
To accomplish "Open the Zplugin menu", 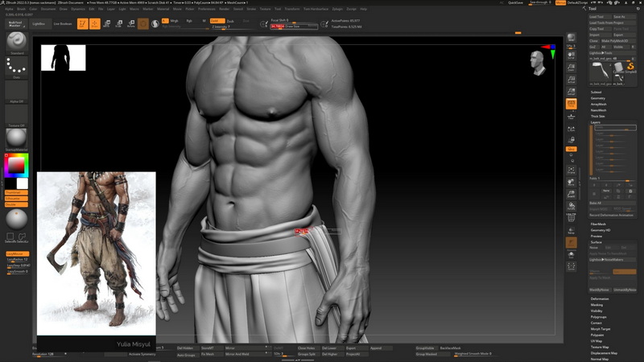I will [337, 9].
